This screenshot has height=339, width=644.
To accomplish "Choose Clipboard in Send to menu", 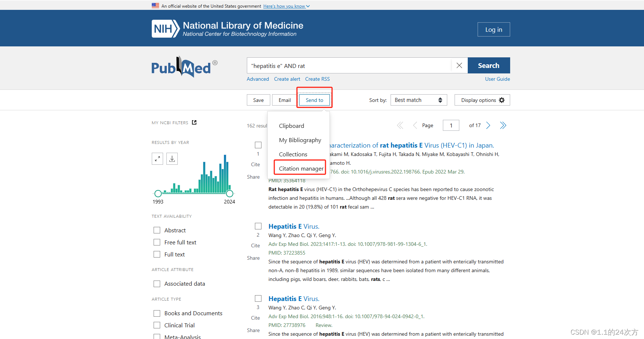I will tap(291, 126).
